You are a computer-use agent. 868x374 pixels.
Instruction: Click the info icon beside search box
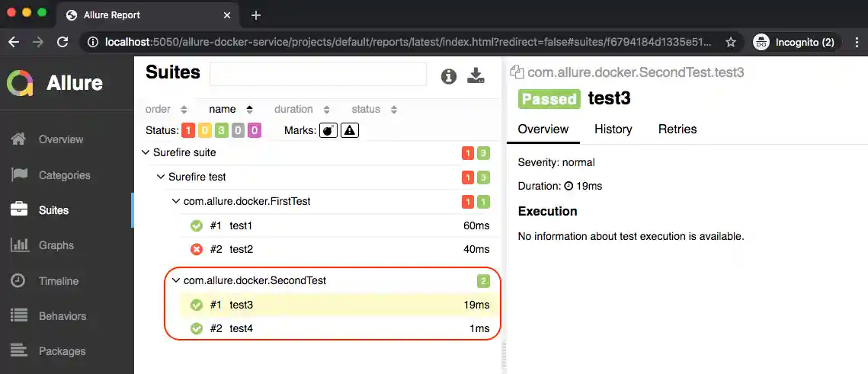(449, 75)
